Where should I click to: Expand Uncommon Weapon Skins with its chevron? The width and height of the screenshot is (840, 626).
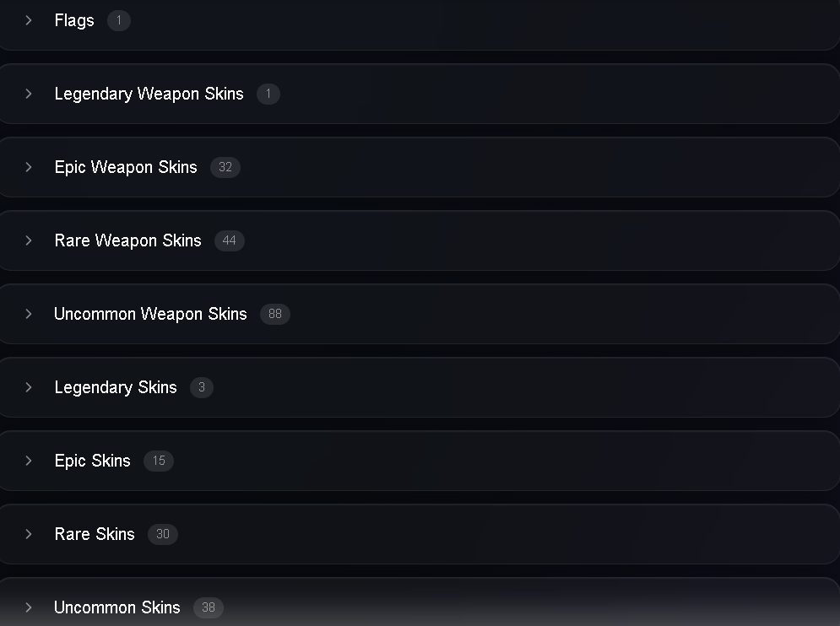coord(29,314)
